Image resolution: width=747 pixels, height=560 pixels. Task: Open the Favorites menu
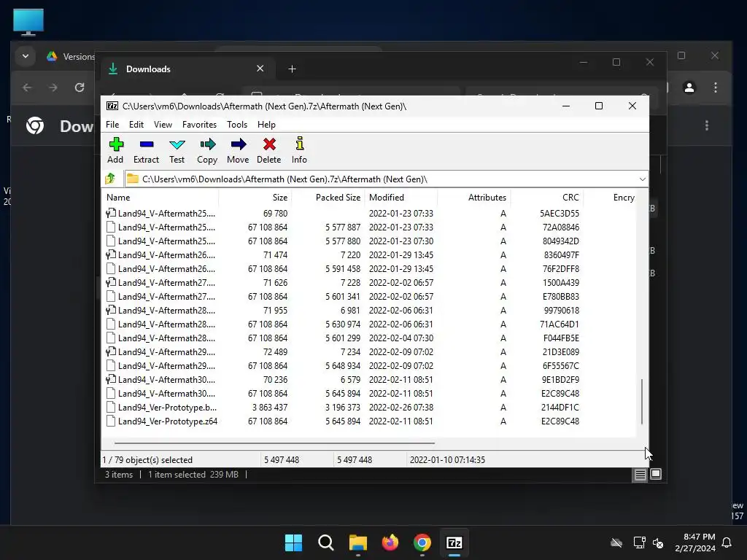point(199,124)
